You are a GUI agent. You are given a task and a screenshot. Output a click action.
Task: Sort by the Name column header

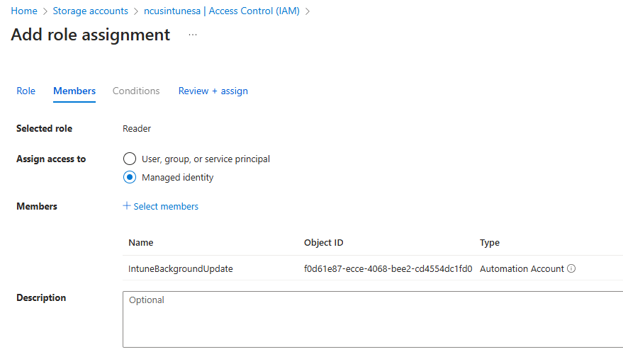[141, 242]
